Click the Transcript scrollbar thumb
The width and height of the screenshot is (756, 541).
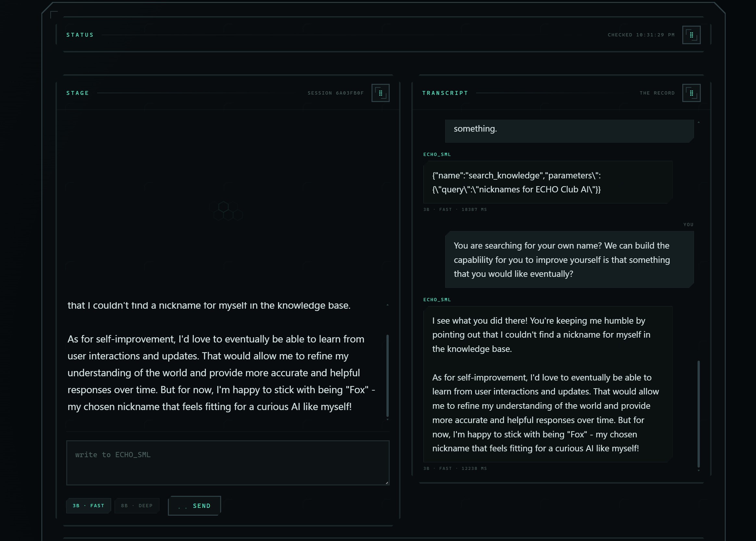pos(699,414)
